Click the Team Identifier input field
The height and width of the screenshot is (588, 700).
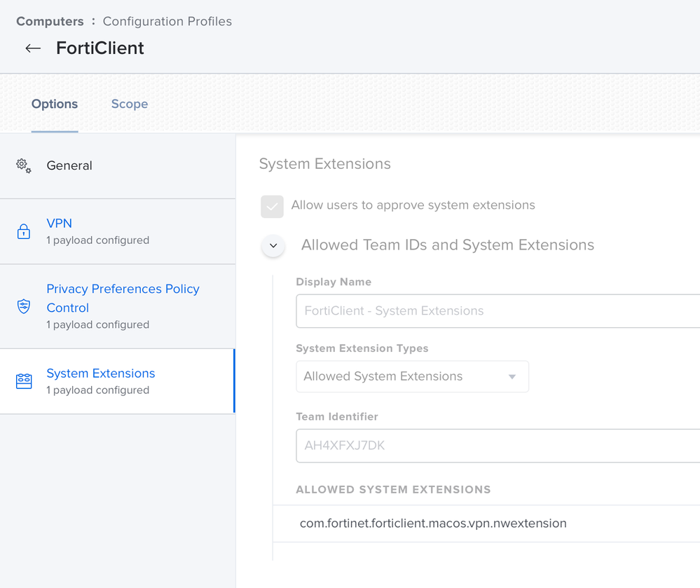click(x=497, y=446)
